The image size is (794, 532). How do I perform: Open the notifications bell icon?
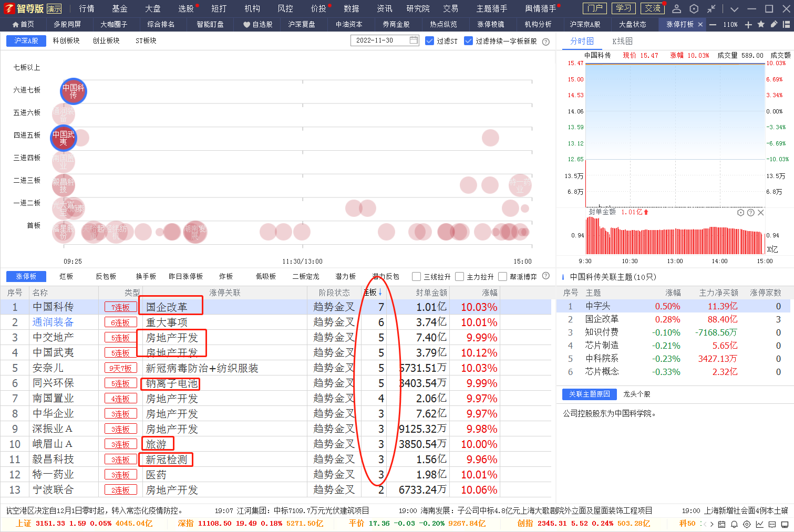coord(734,524)
